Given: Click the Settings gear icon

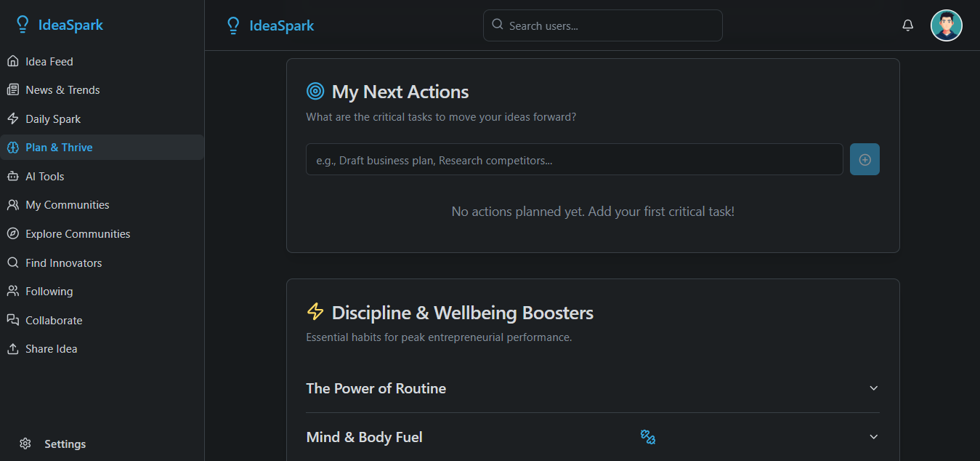Looking at the screenshot, I should tap(25, 444).
